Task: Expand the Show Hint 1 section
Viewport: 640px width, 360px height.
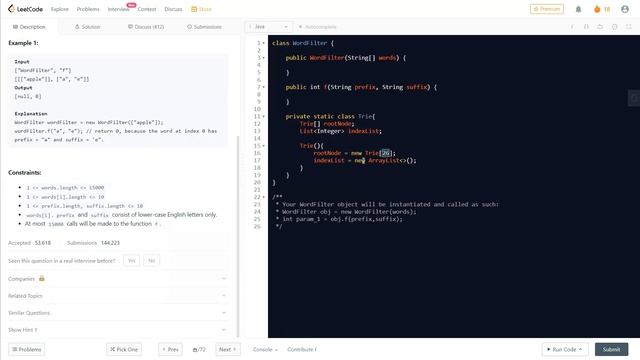Action: click(117, 330)
